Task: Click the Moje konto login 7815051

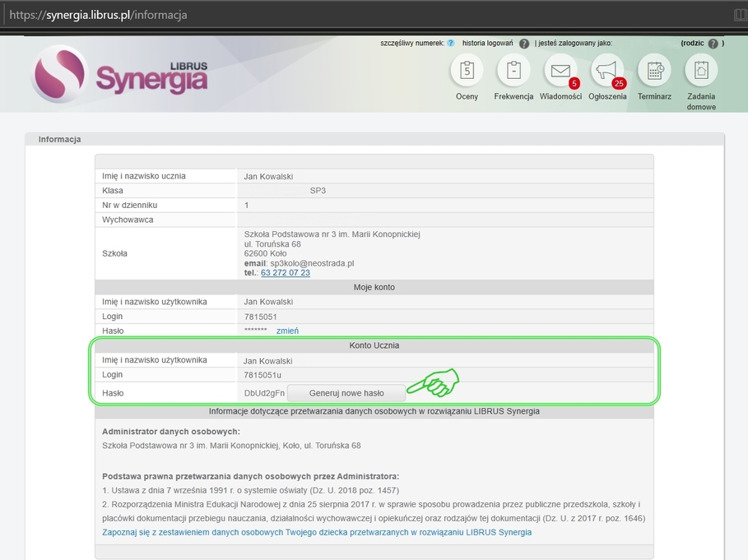Action: 261,317
